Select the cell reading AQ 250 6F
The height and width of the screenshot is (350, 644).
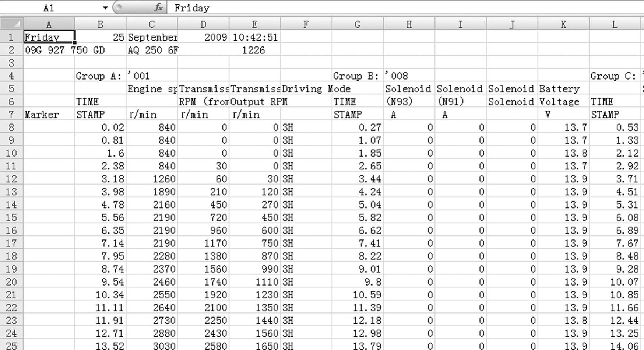[x=152, y=50]
